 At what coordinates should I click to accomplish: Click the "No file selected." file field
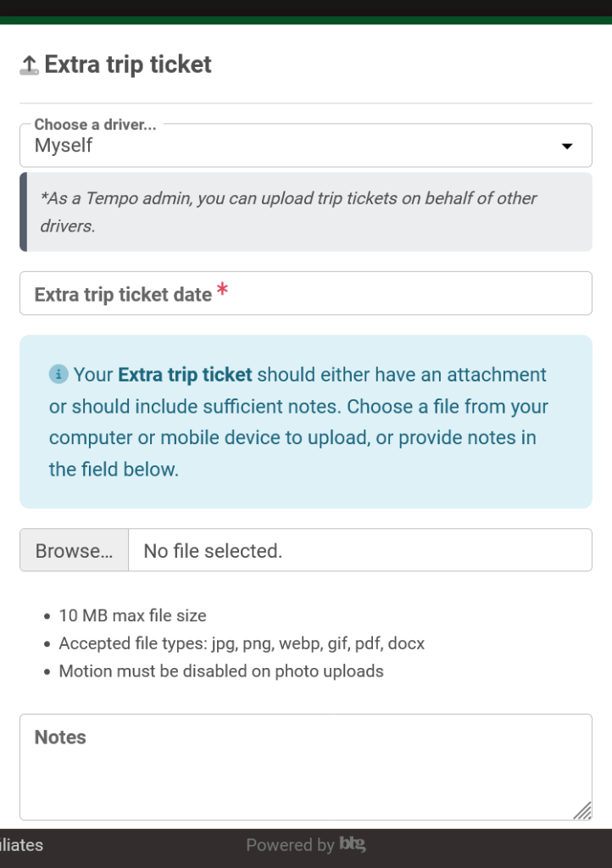pos(359,551)
